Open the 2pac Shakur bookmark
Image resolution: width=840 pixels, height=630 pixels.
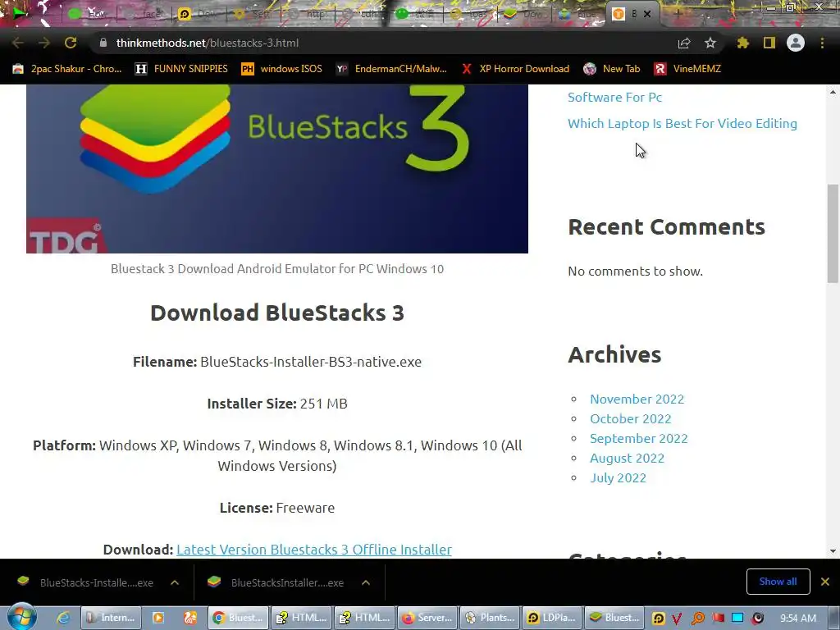[67, 69]
